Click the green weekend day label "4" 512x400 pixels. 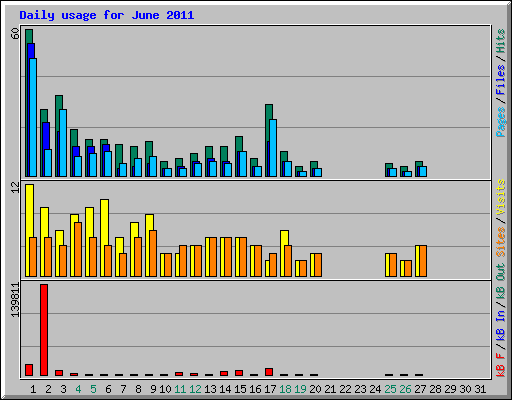pyautogui.click(x=78, y=389)
